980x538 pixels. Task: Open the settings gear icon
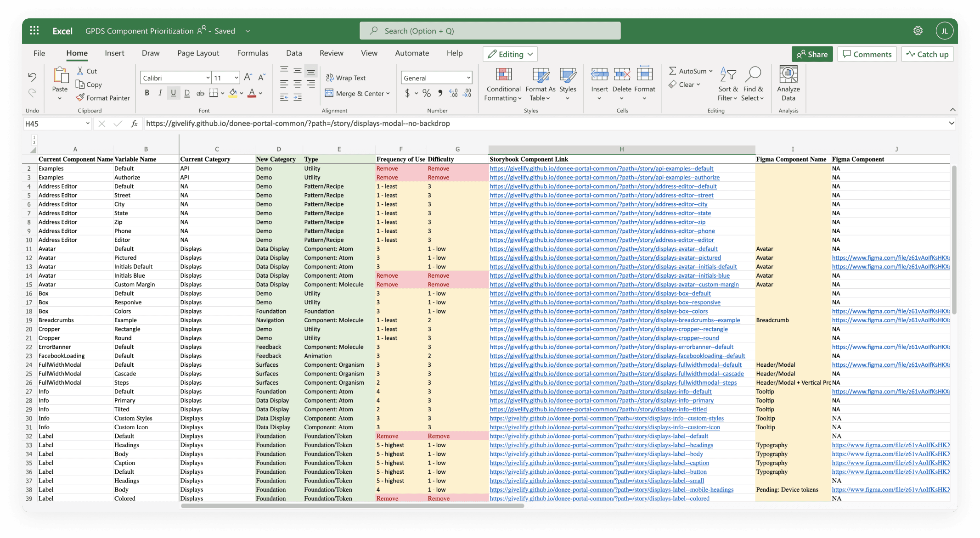(x=918, y=31)
